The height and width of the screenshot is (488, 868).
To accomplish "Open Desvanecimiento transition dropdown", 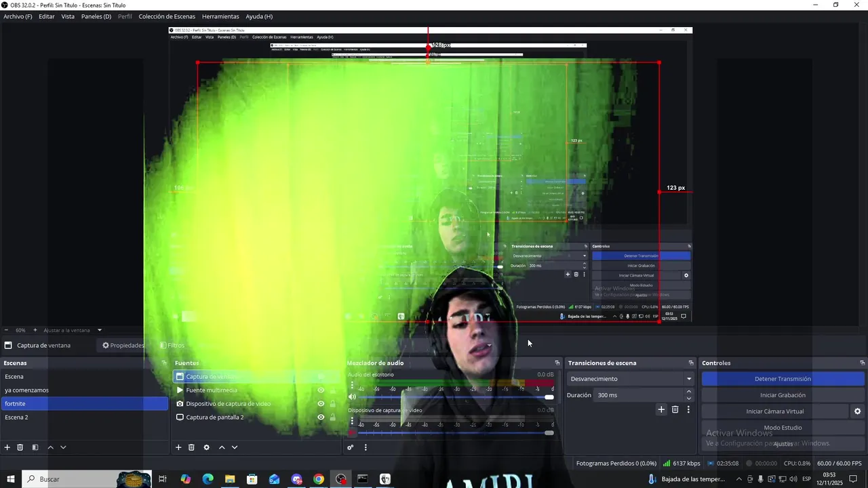I will [x=631, y=379].
